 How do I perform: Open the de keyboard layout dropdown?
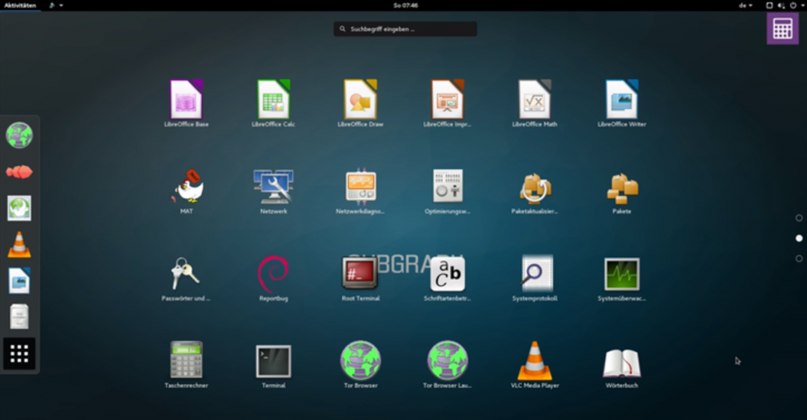pos(746,5)
